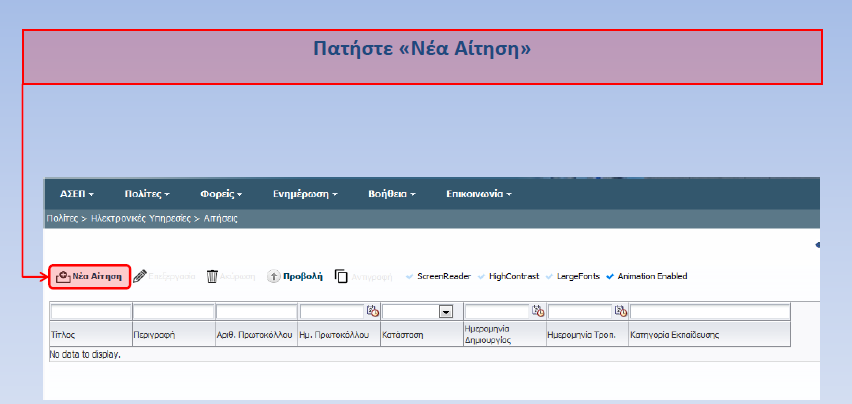852x404 pixels.
Task: Open the Βοήθεια menu
Action: pos(391,194)
